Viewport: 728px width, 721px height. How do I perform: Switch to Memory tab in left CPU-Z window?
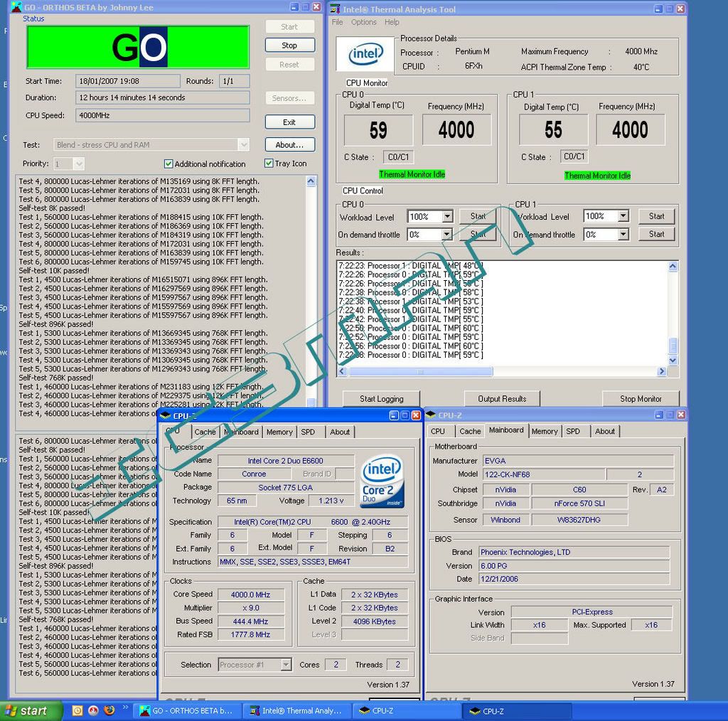pyautogui.click(x=279, y=432)
